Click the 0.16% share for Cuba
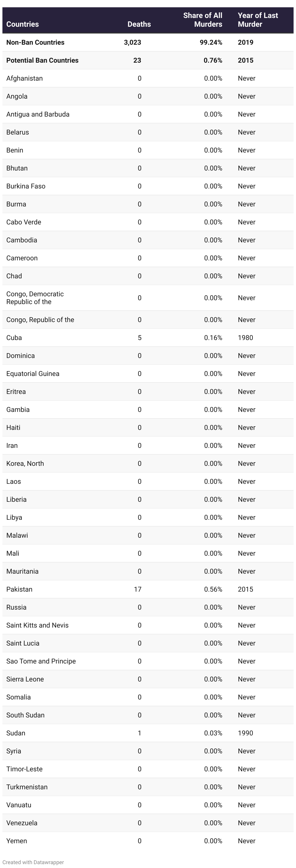 pyautogui.click(x=213, y=338)
